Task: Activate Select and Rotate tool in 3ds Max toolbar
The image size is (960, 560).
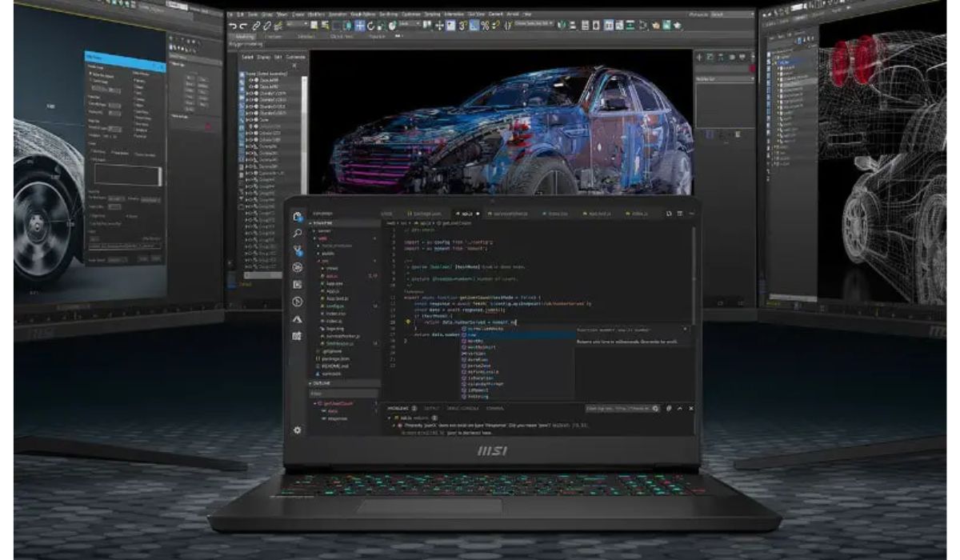Action: click(x=370, y=26)
